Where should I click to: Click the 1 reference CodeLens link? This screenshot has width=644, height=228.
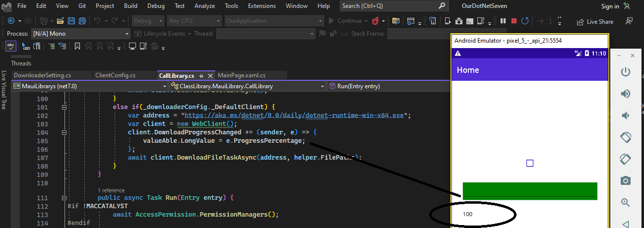pos(111,190)
